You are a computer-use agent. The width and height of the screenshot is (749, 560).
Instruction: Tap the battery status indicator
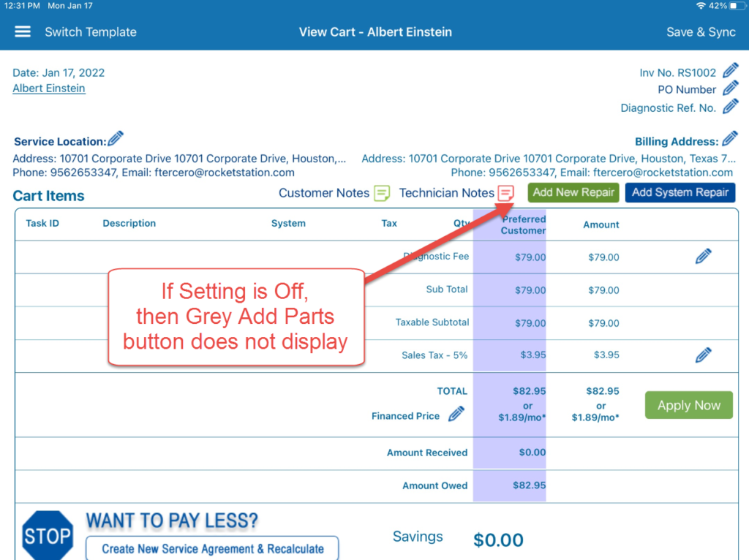[737, 5]
